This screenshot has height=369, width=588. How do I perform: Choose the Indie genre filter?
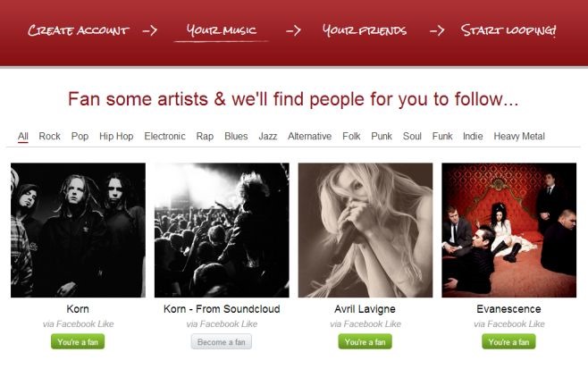(x=473, y=137)
